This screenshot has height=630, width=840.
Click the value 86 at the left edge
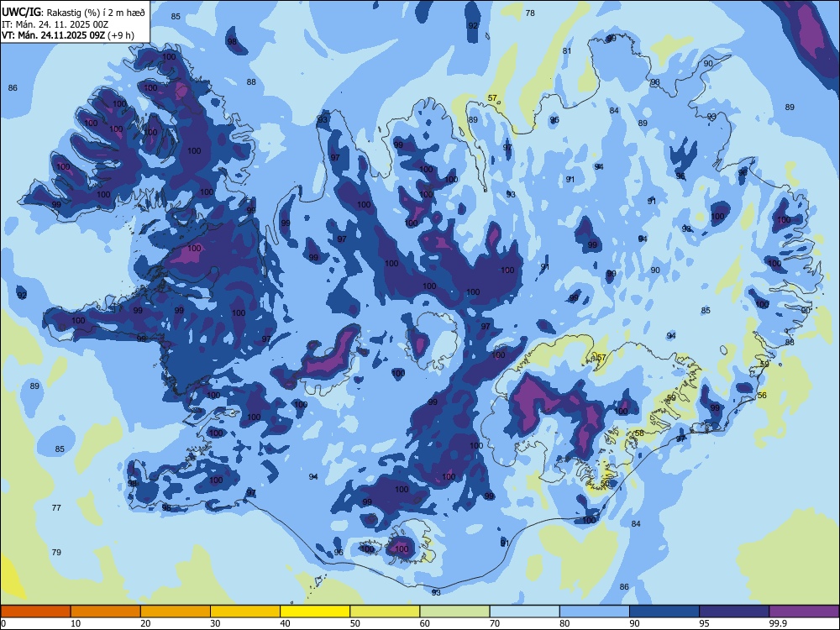(x=13, y=87)
